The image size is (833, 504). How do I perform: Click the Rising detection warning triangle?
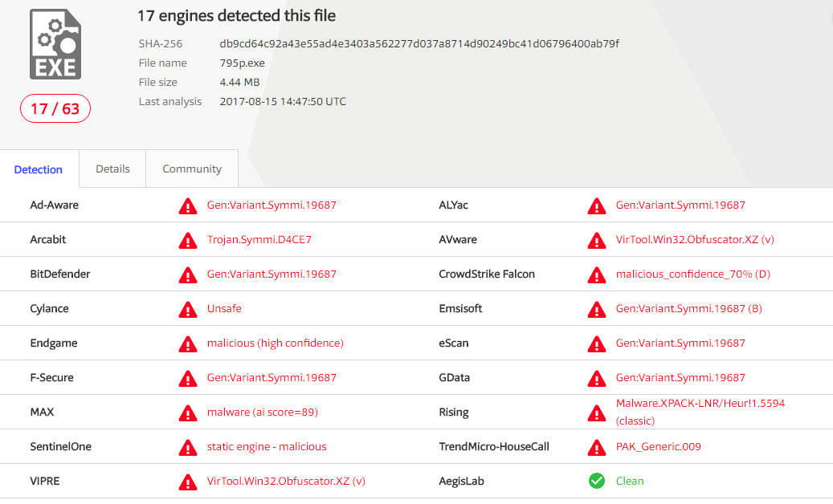(x=597, y=412)
